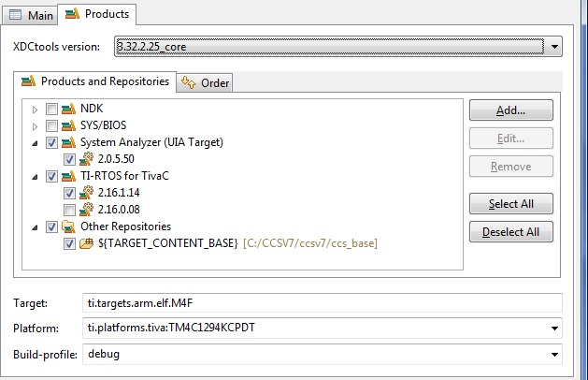This screenshot has width=588, height=380.
Task: Click the Select All button
Action: point(510,204)
